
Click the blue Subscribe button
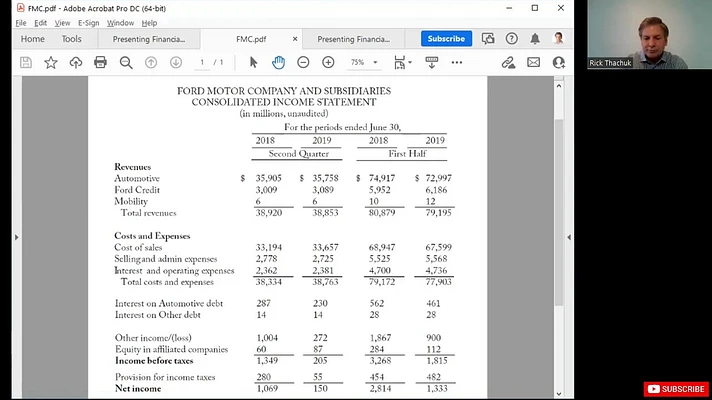pos(446,39)
